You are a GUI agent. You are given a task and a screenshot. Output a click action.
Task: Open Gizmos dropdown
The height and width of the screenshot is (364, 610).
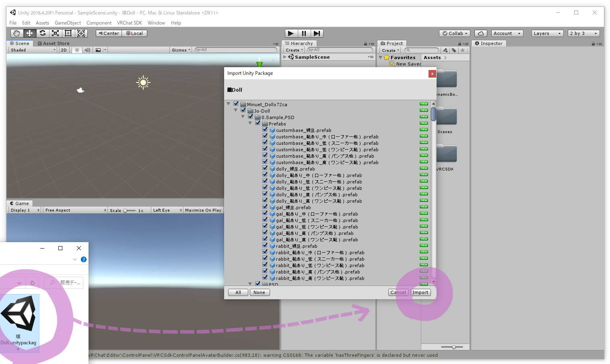pyautogui.click(x=181, y=50)
